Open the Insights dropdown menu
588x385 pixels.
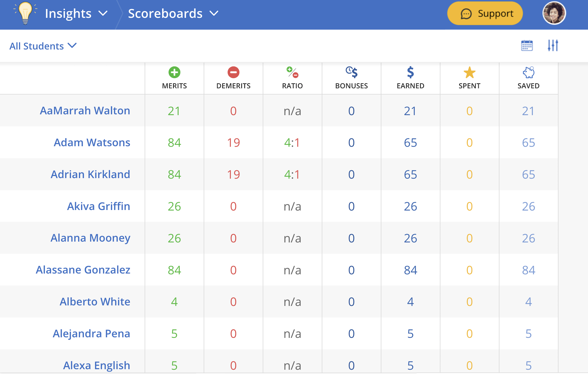[76, 14]
